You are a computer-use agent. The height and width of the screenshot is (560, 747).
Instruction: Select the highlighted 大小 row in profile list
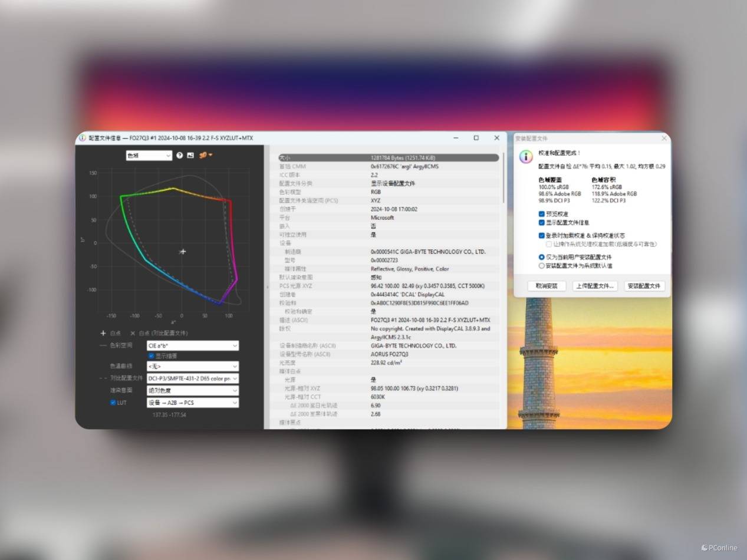[x=388, y=158]
